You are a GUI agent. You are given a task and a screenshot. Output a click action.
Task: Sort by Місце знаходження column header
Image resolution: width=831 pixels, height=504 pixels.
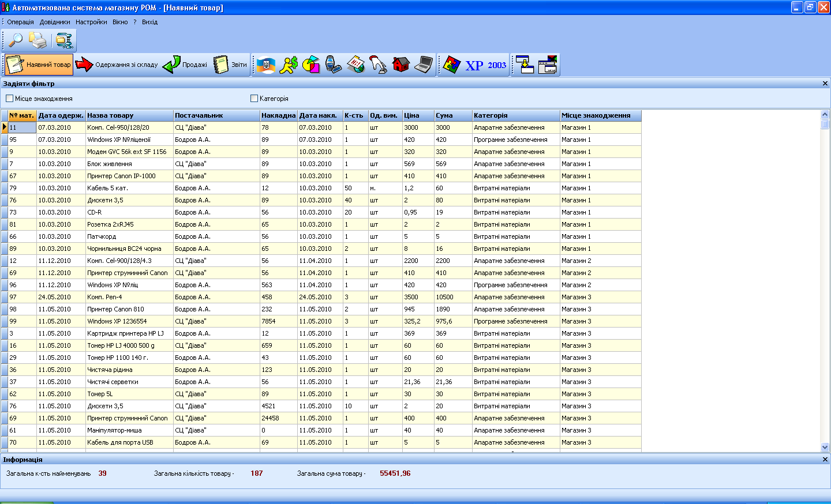pyautogui.click(x=601, y=115)
